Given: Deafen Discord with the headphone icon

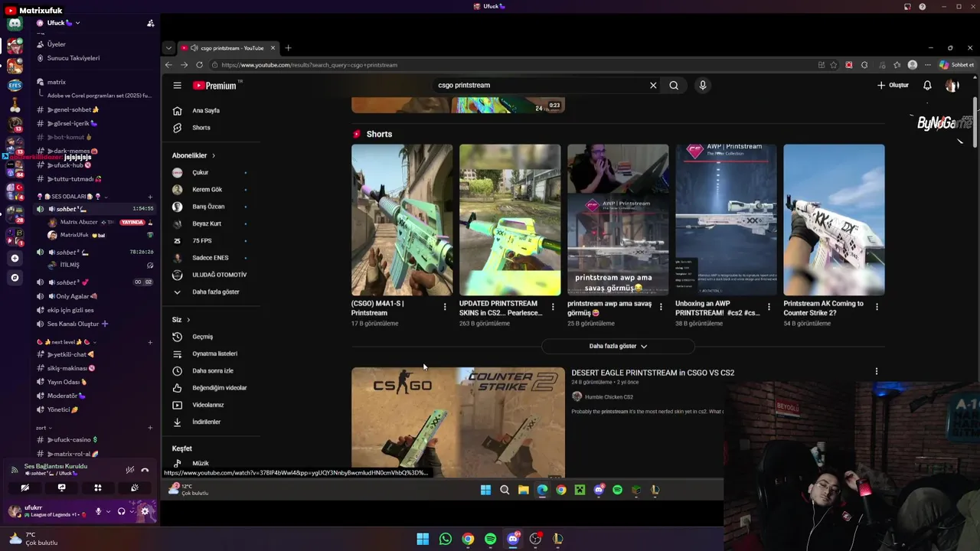Looking at the screenshot, I should pos(121,512).
